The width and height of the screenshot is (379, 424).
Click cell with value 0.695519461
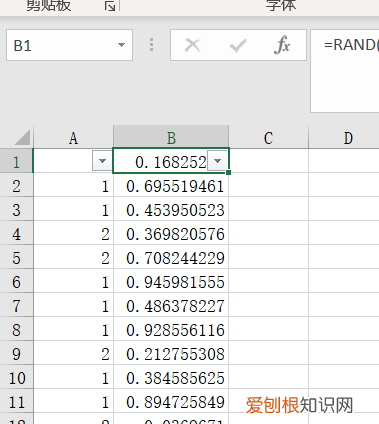[x=171, y=185]
